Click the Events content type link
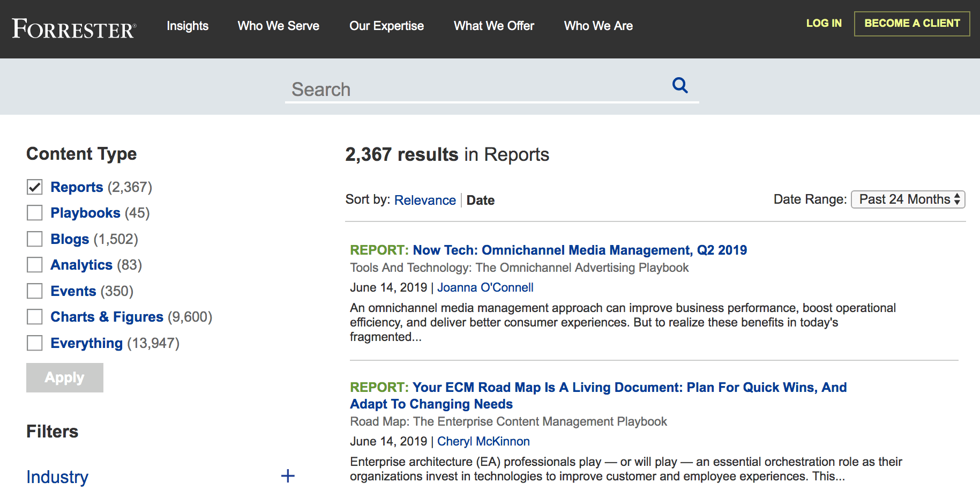This screenshot has height=497, width=980. (73, 291)
